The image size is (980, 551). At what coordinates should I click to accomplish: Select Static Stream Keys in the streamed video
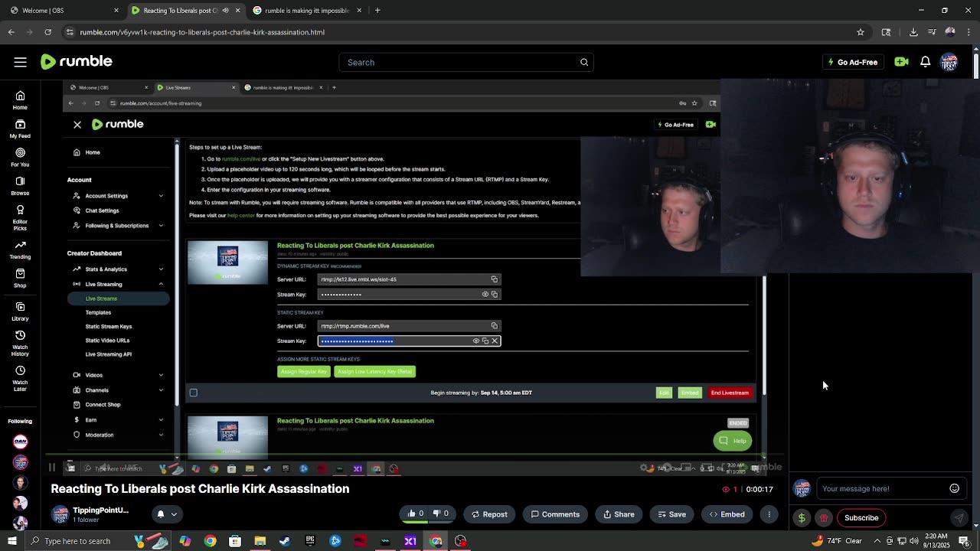109,327
